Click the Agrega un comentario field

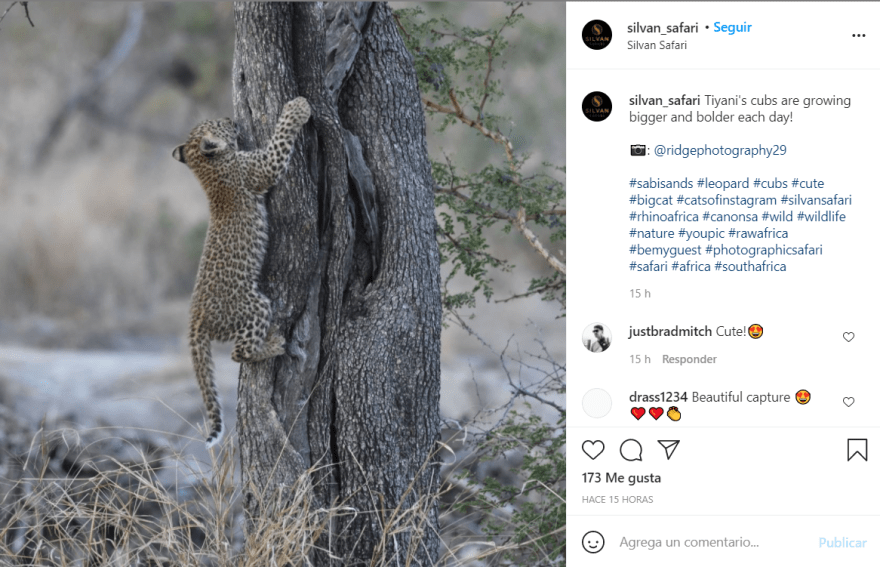click(700, 542)
